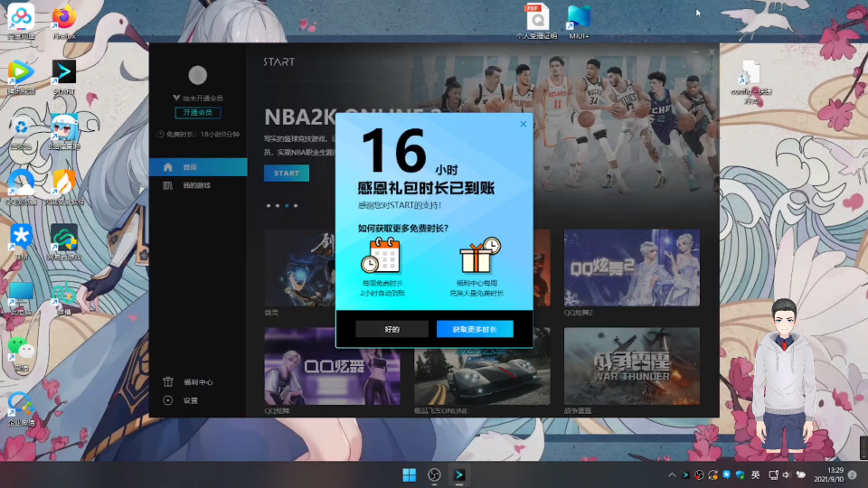This screenshot has height=488, width=868.
Task: Open the Windows Start menu on taskbar
Action: click(x=409, y=474)
